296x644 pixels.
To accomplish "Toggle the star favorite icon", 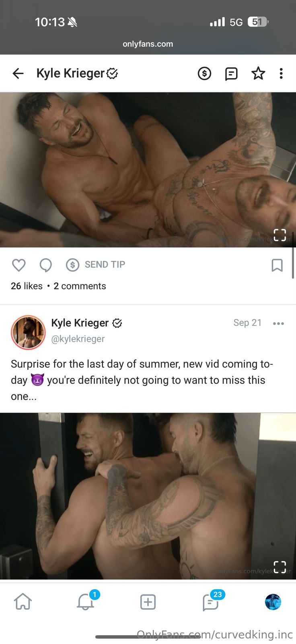I will (x=258, y=73).
